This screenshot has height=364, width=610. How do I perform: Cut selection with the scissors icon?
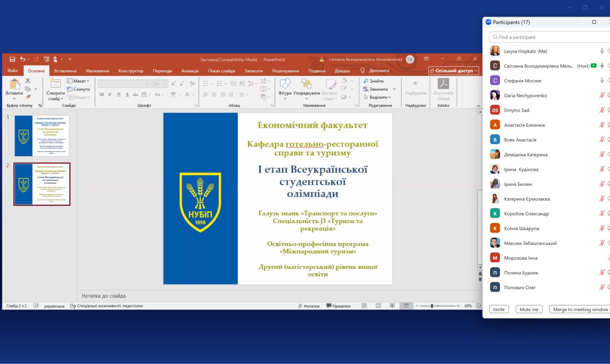click(x=28, y=81)
